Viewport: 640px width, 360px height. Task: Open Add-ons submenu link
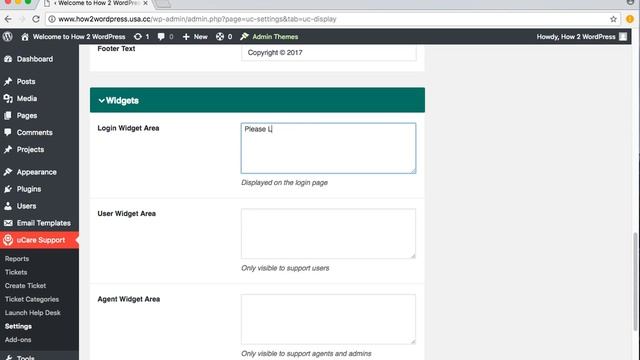click(x=18, y=340)
